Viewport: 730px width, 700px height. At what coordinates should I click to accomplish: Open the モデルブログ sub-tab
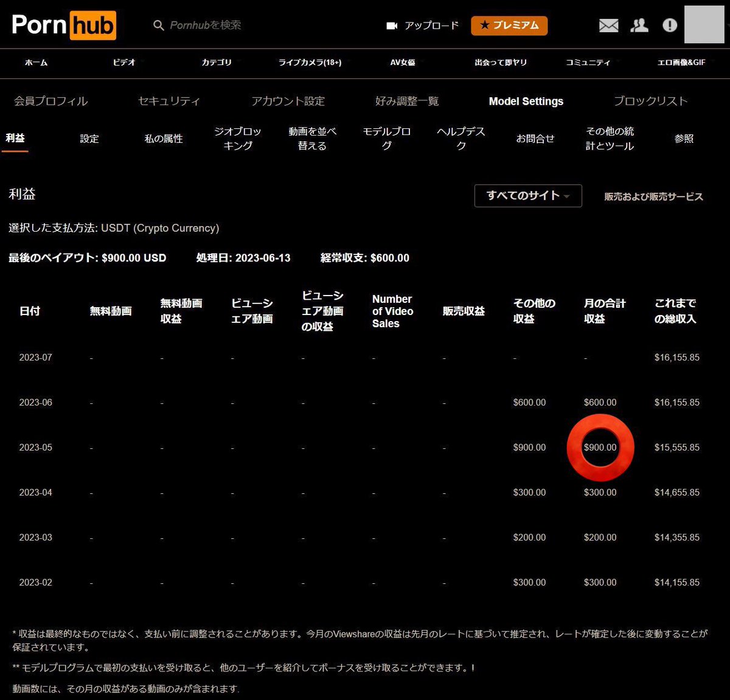pos(387,139)
